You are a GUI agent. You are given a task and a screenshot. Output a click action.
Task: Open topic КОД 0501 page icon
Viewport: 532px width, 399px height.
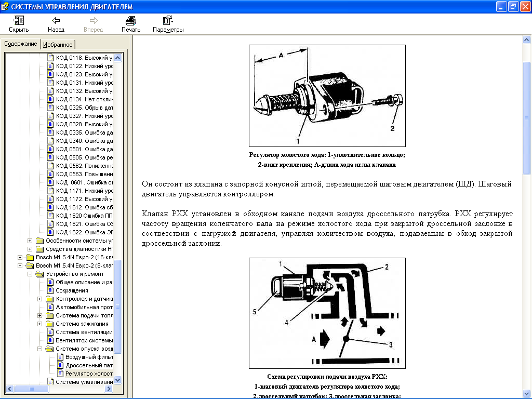click(50, 149)
